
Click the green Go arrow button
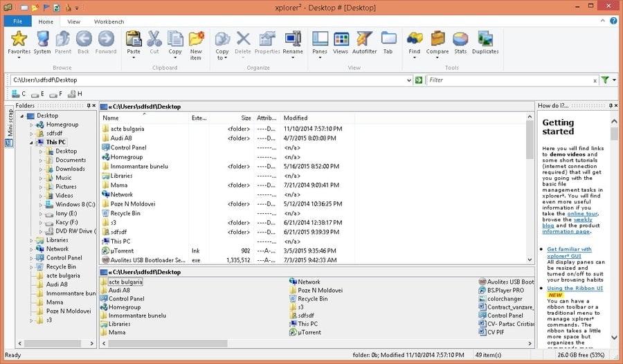point(418,80)
